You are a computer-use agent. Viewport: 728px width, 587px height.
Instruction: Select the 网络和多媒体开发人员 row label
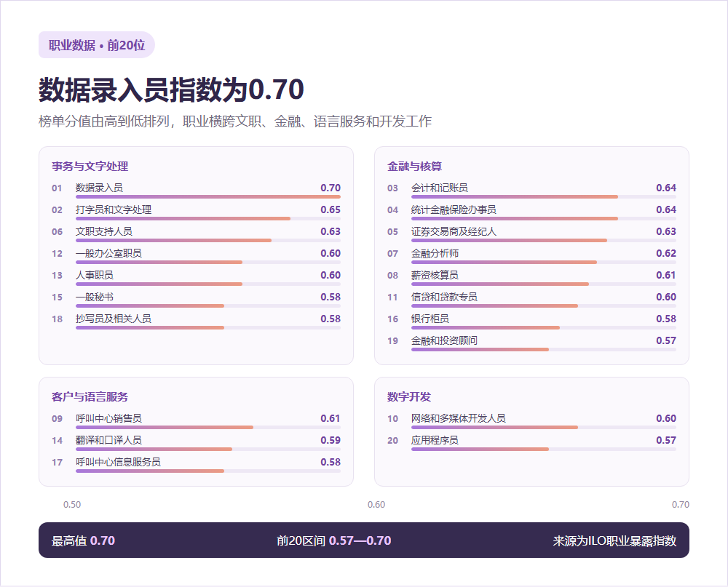point(459,418)
